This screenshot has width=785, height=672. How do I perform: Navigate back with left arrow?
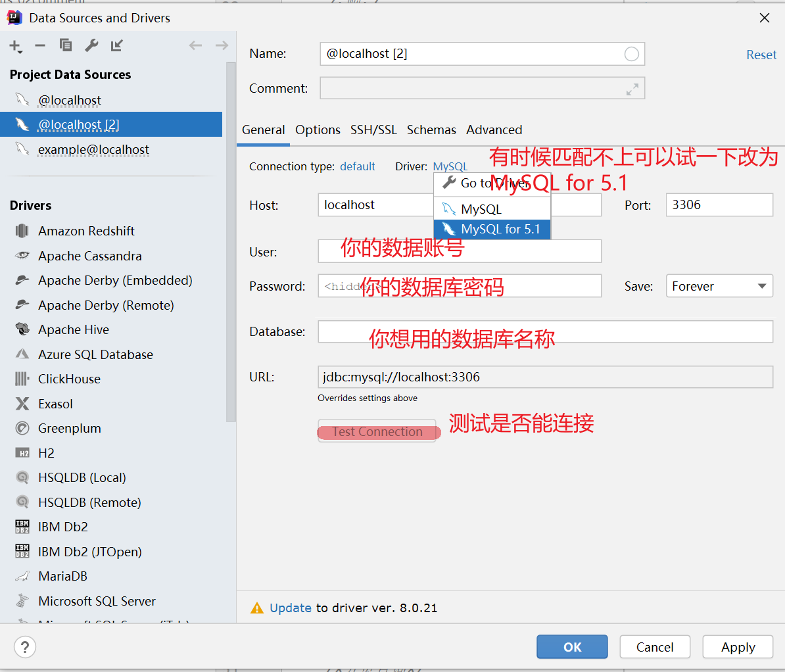[x=195, y=45]
